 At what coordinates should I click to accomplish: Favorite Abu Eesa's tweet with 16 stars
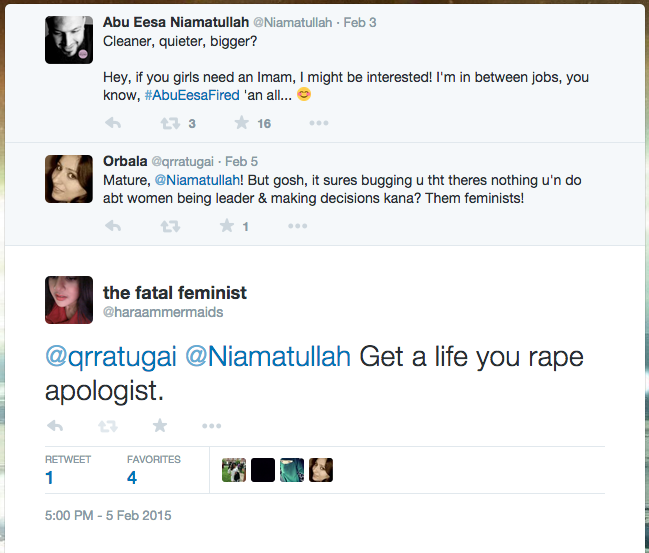coord(241,124)
